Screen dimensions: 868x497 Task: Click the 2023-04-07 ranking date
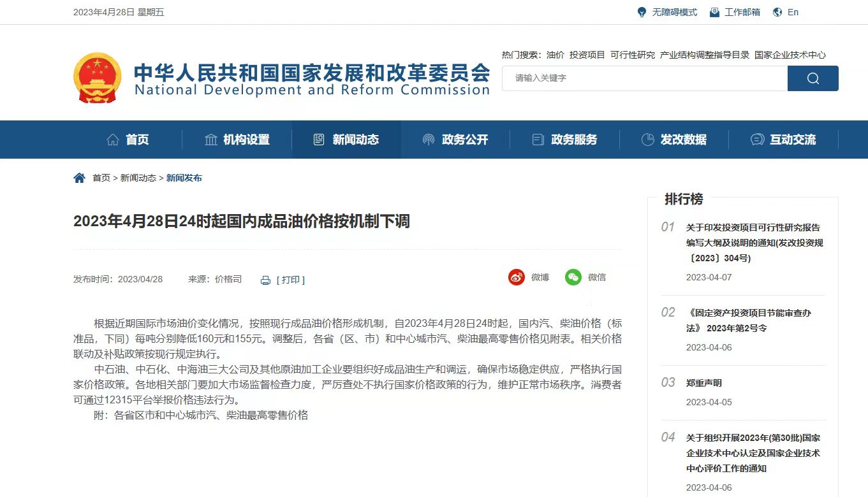(x=709, y=277)
